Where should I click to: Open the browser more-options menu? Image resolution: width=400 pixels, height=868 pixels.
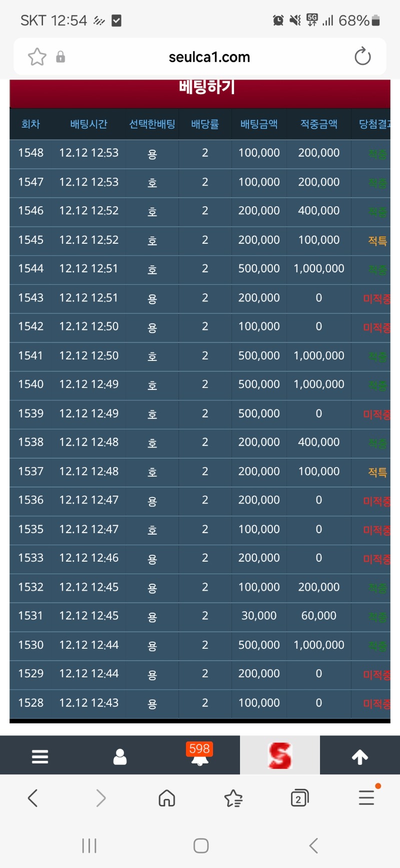pos(366,797)
